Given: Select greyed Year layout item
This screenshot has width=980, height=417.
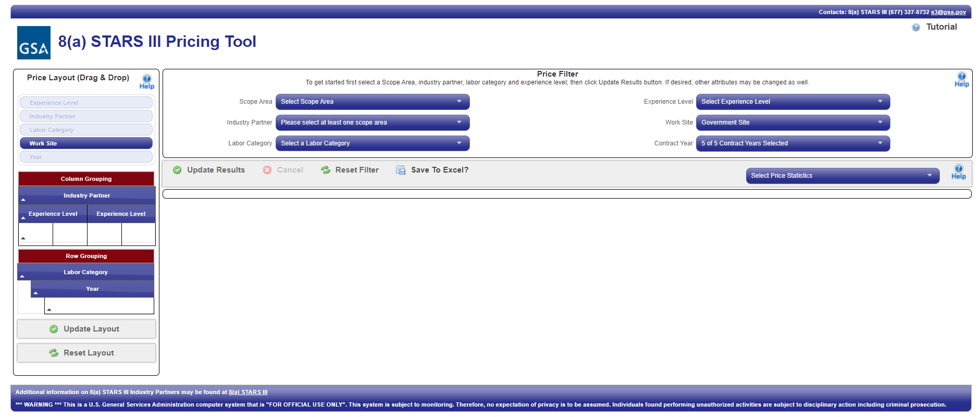Looking at the screenshot, I should [x=86, y=157].
